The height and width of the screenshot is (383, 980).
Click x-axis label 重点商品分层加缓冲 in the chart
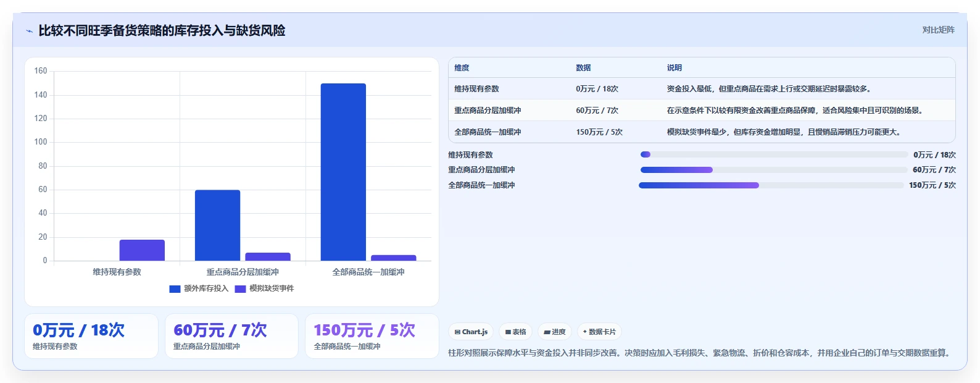click(x=243, y=272)
